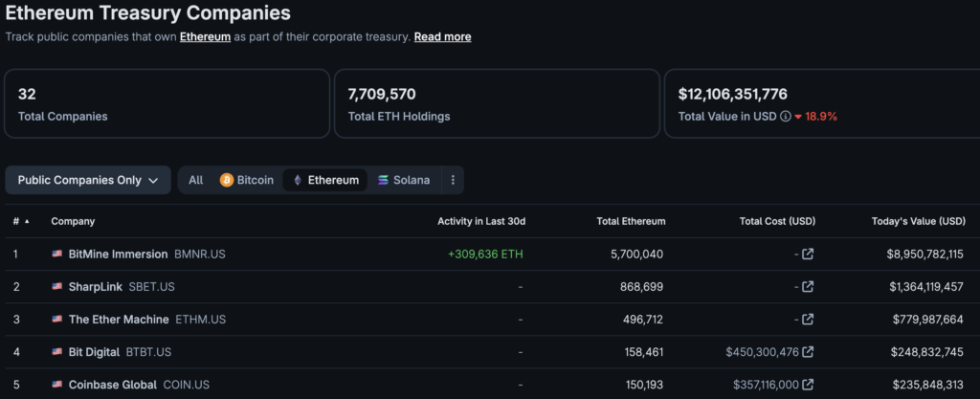Click the BTBT.US ticker symbol
The image size is (980, 399).
148,351
